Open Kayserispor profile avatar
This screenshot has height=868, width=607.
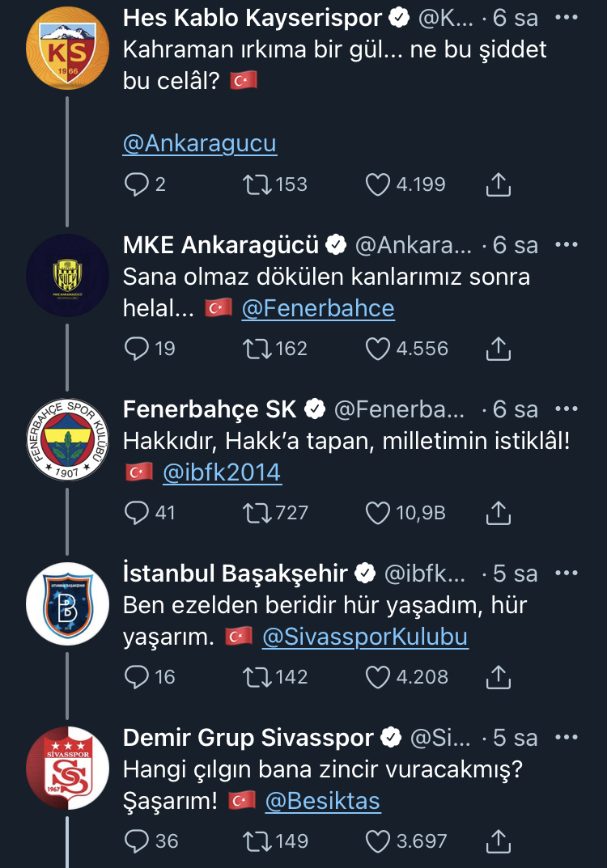(67, 49)
